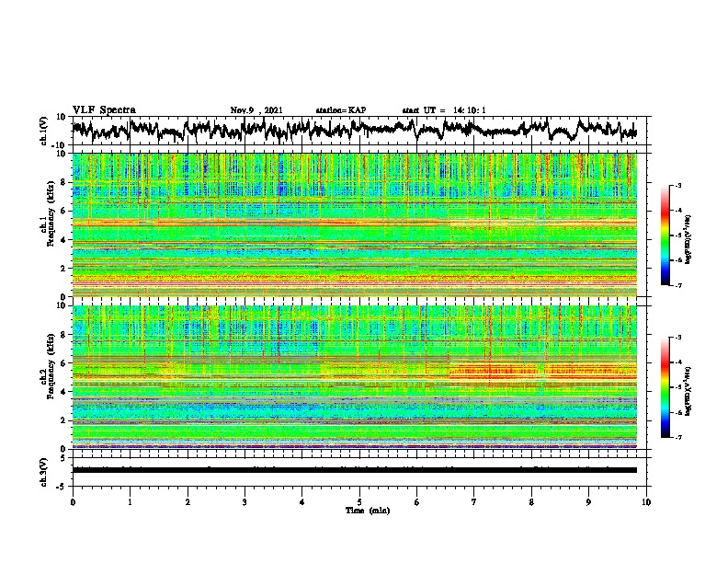
Task: Click the ch.1 spectrogram color scale bar
Action: (x=665, y=236)
